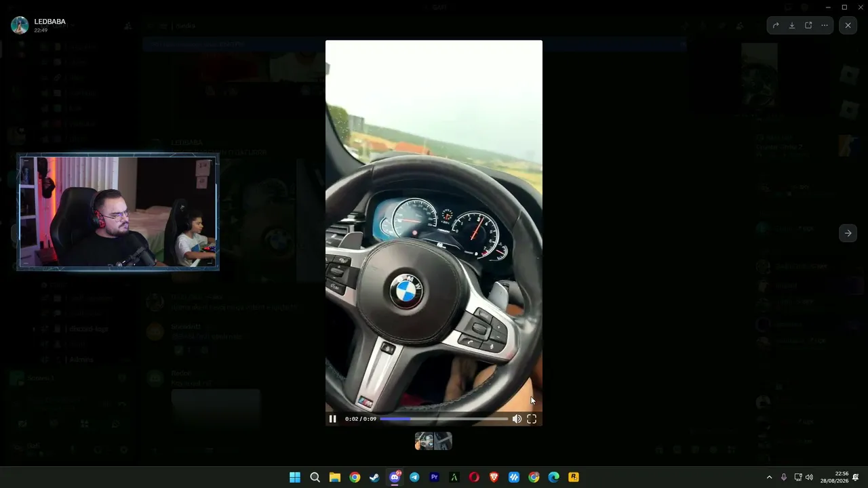Screen dimensions: 868x488
Task: Open Opera browser from taskbar
Action: pyautogui.click(x=474, y=477)
